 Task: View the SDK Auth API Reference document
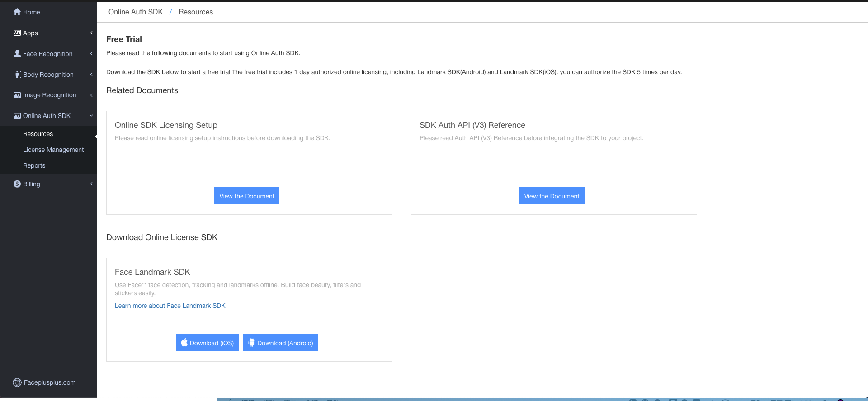(552, 196)
